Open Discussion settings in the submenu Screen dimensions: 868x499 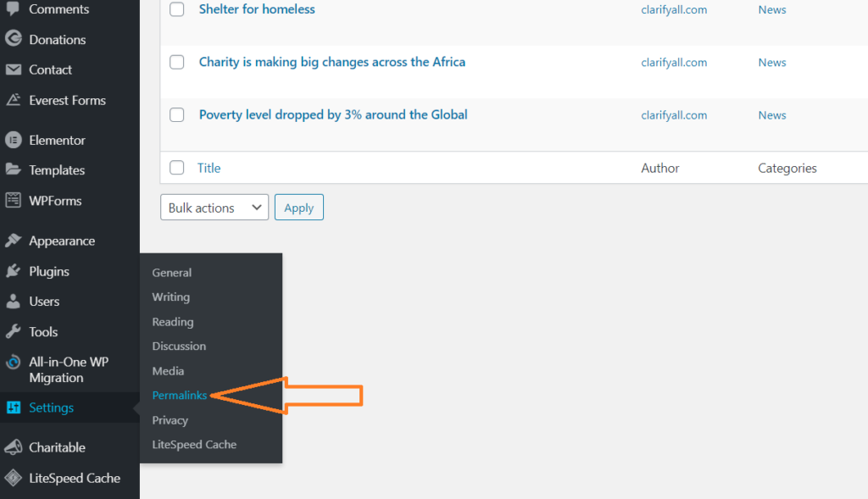(x=179, y=347)
